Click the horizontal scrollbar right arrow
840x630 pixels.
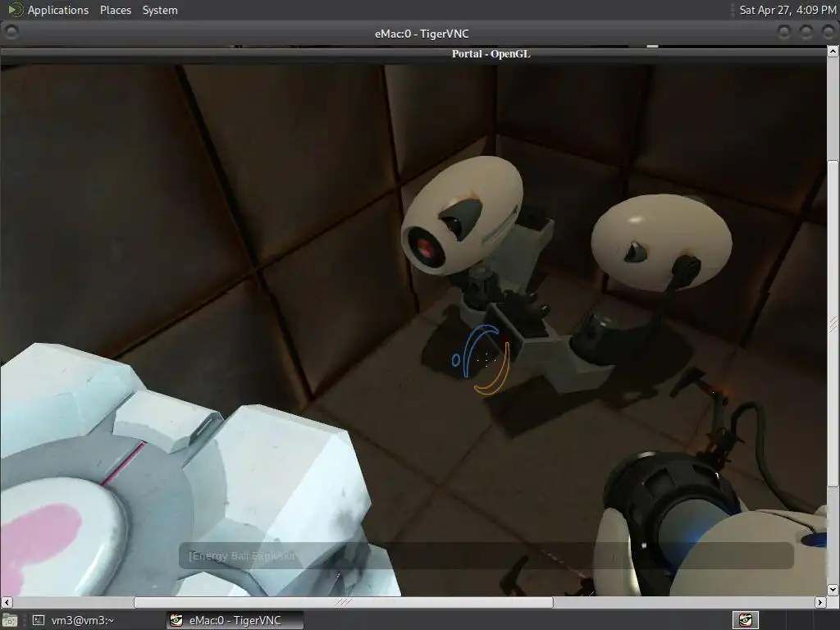click(820, 602)
